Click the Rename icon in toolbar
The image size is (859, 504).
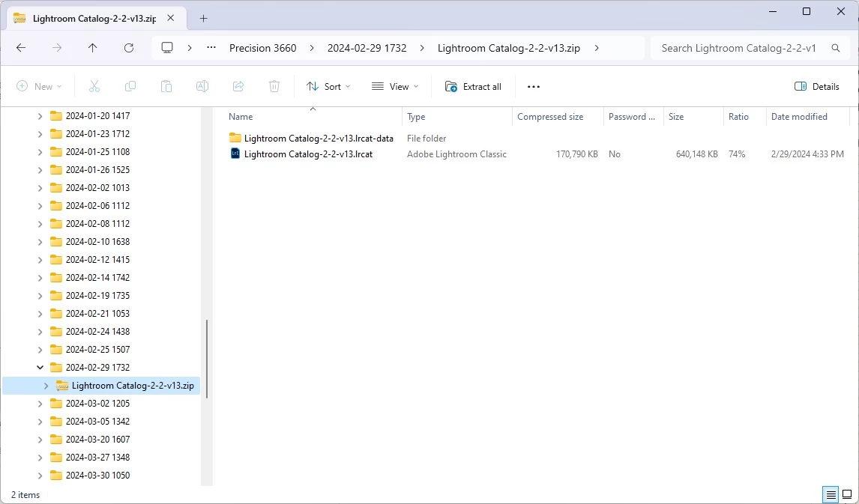pos(202,86)
